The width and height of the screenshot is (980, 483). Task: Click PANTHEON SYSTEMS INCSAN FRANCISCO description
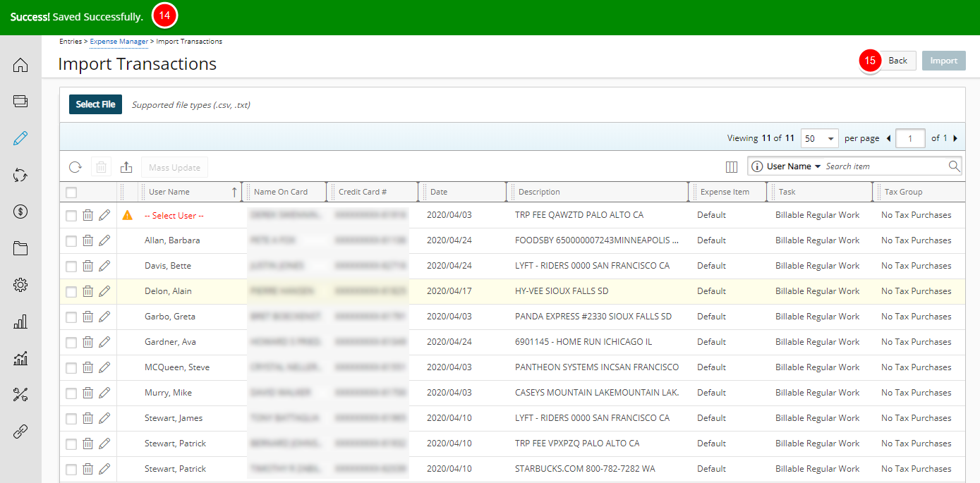pyautogui.click(x=597, y=367)
